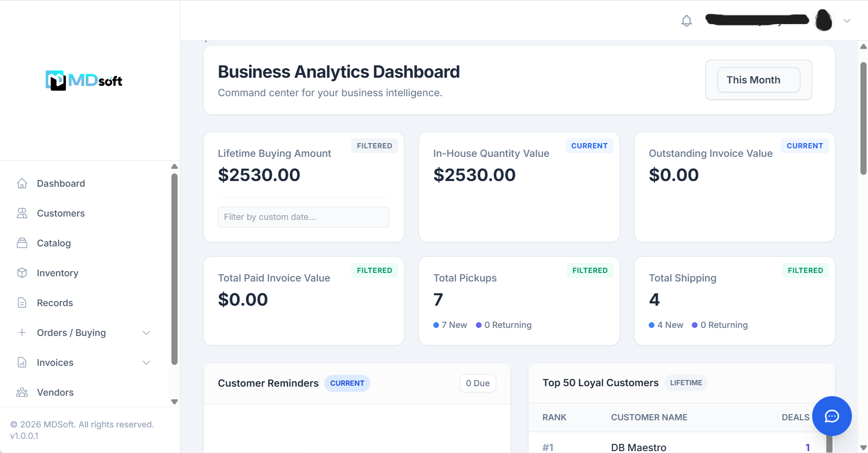868x453 pixels.
Task: Open the Records menu item
Action: (55, 303)
